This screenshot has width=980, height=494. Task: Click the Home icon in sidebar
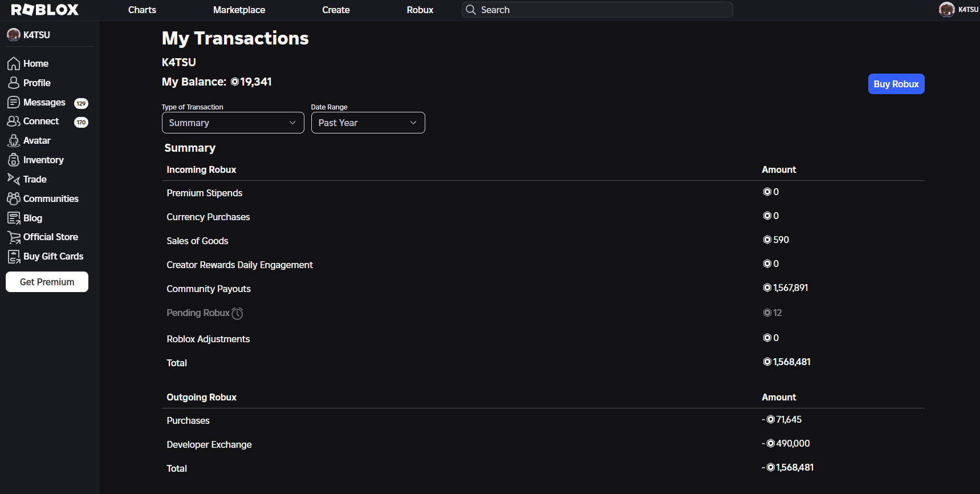point(14,63)
